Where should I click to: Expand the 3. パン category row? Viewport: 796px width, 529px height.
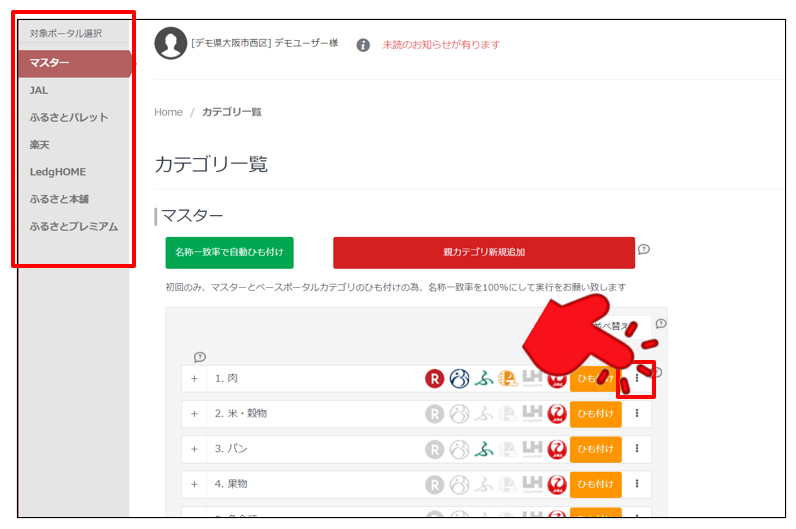195,449
